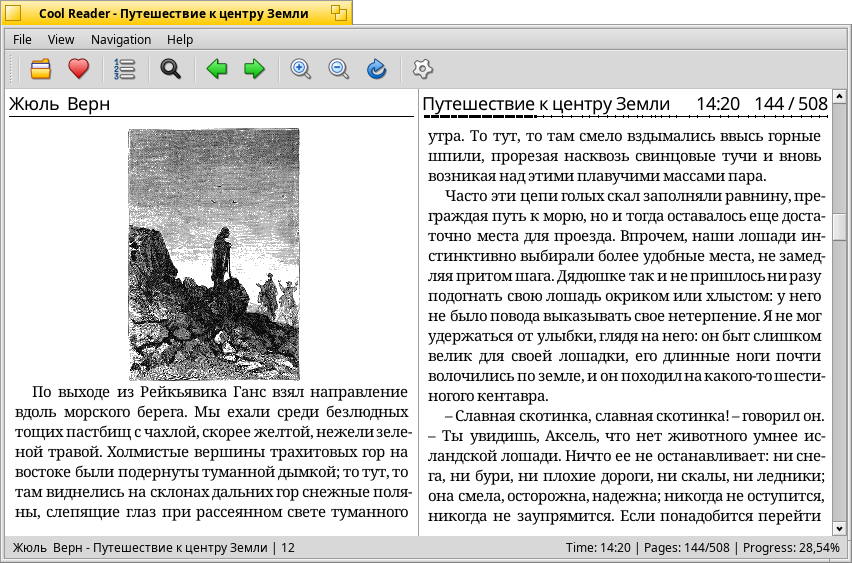Open the Help menu
The height and width of the screenshot is (563, 852).
(180, 40)
